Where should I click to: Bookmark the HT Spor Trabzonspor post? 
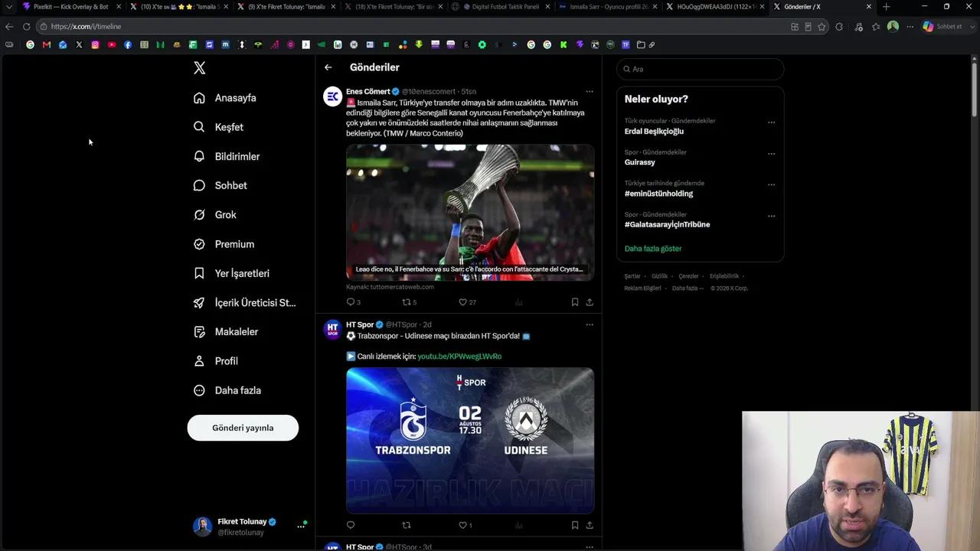(575, 525)
